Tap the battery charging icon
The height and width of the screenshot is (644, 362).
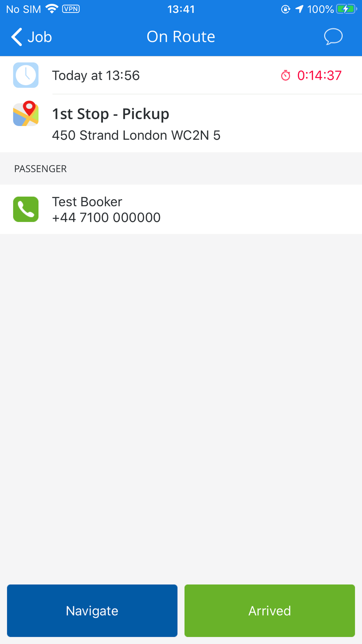pos(346,9)
